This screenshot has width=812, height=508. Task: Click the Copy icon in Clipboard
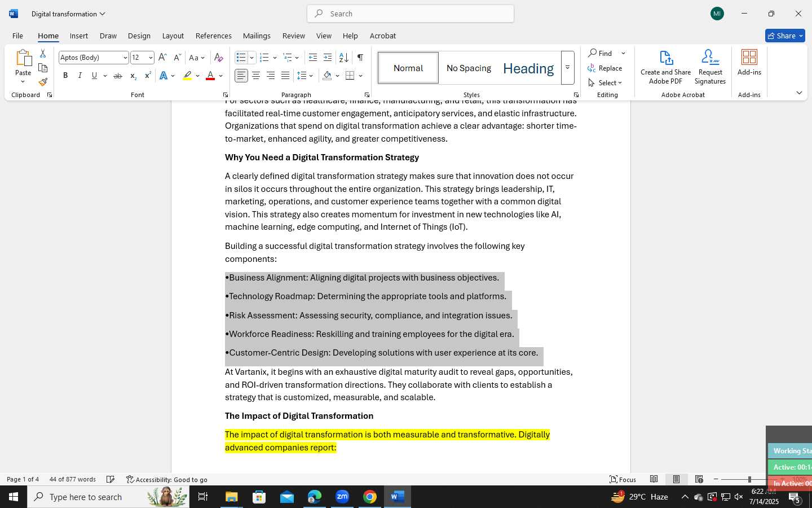coord(43,68)
